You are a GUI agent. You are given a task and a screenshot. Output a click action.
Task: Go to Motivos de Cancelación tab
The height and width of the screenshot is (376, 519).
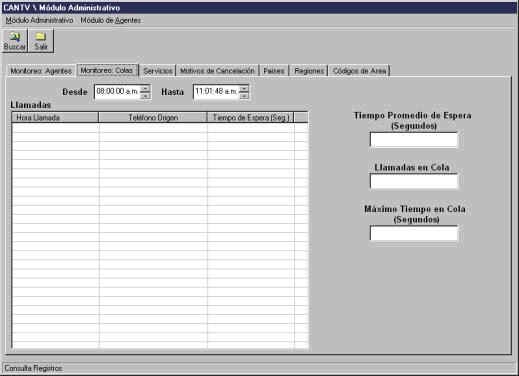(x=217, y=71)
